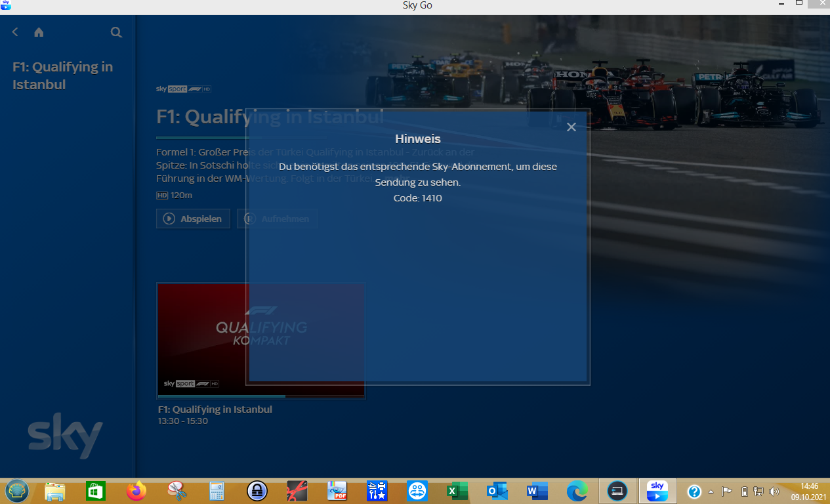Click the network tray icon
The width and height of the screenshot is (830, 504).
click(759, 492)
